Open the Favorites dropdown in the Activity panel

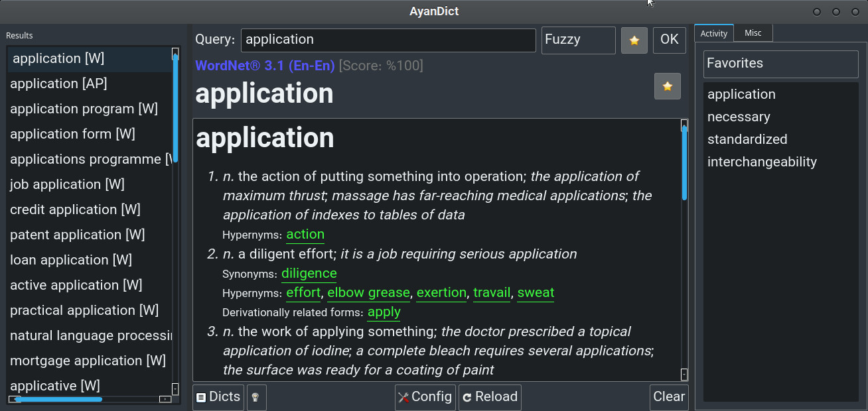780,64
